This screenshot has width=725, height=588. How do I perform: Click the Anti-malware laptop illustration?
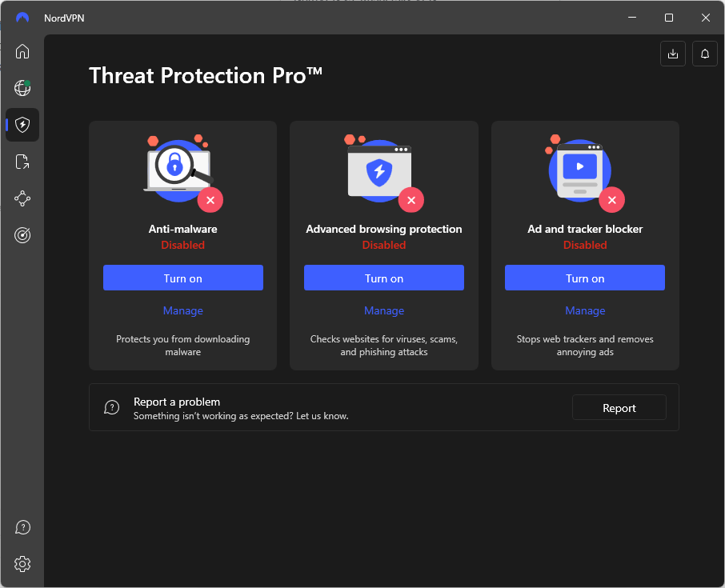click(183, 174)
